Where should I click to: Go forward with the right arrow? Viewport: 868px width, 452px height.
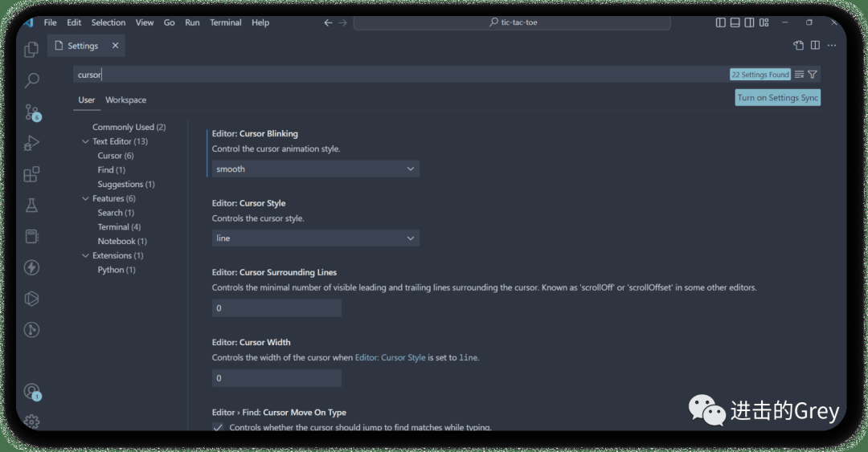pos(342,22)
